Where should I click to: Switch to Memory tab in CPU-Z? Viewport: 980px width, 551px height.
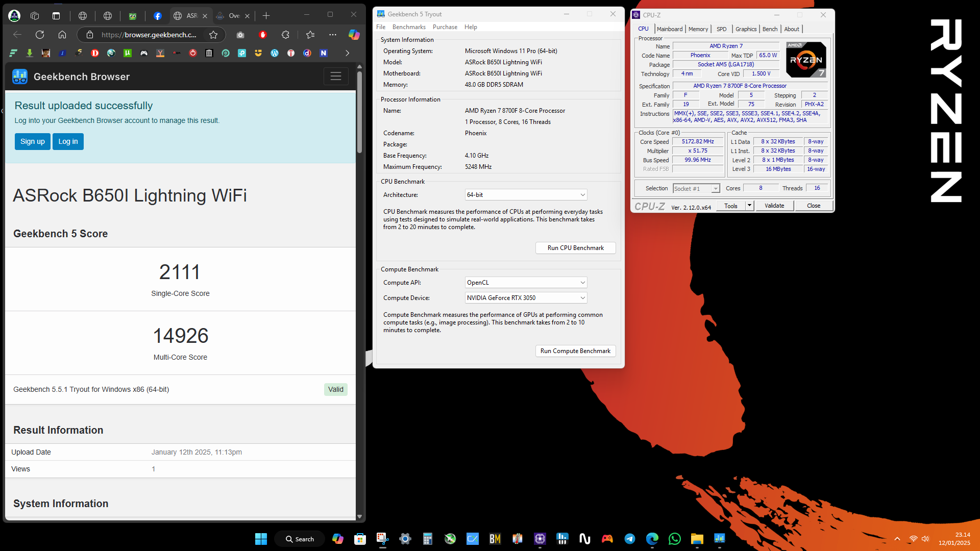coord(698,29)
